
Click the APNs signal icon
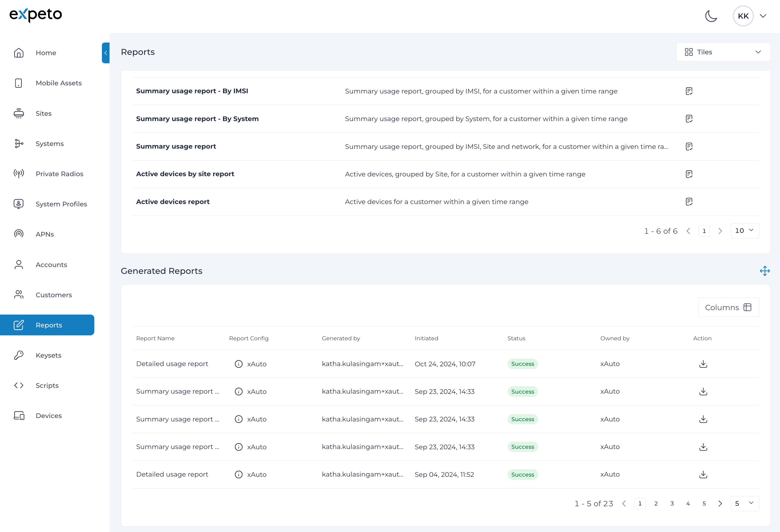[x=19, y=234]
